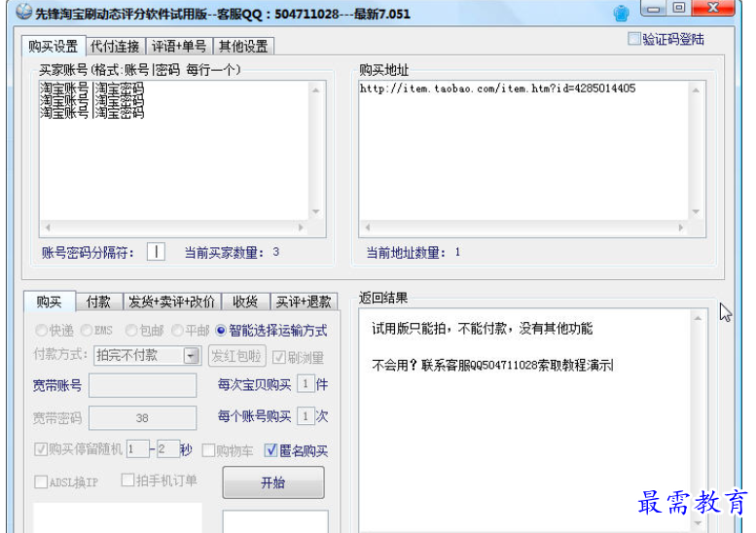Select 智能选择运输方式 radio button
The width and height of the screenshot is (756, 533).
(x=221, y=330)
